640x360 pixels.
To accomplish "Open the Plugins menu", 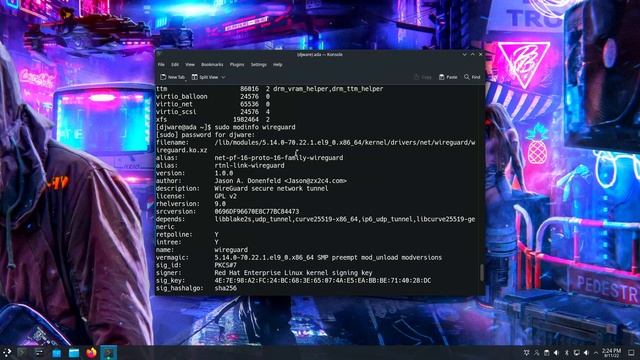I will tap(237, 64).
